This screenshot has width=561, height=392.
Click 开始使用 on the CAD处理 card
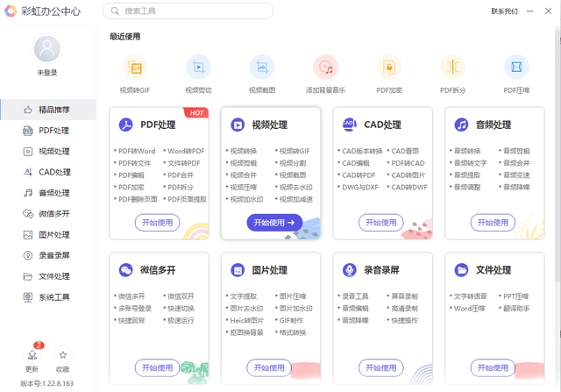point(381,223)
